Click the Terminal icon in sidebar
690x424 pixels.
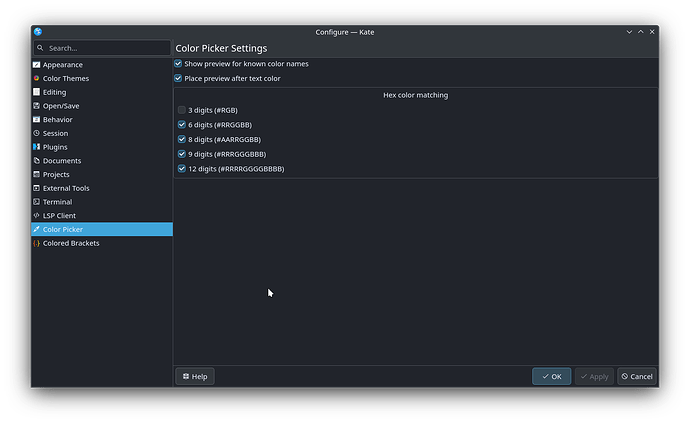(x=37, y=201)
